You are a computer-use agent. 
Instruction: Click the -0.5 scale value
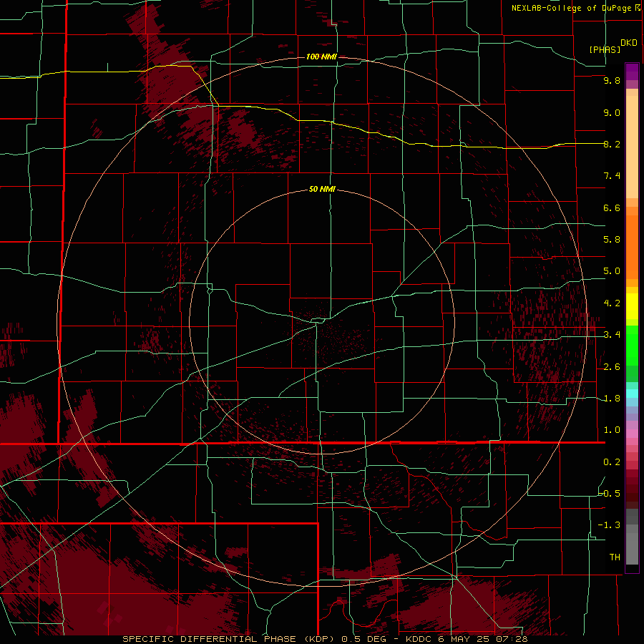[609, 494]
